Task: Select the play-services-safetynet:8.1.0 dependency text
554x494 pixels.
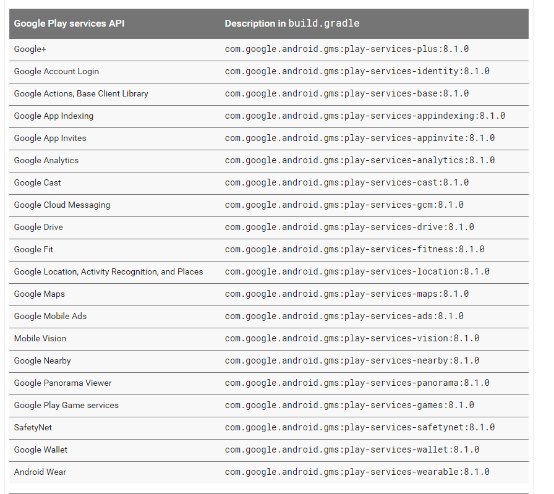Action: (x=359, y=428)
